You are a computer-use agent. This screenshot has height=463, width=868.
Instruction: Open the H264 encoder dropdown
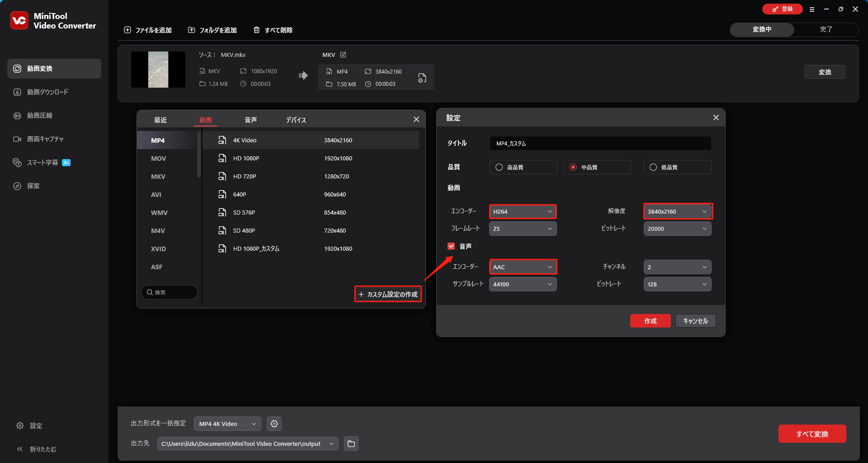(522, 211)
